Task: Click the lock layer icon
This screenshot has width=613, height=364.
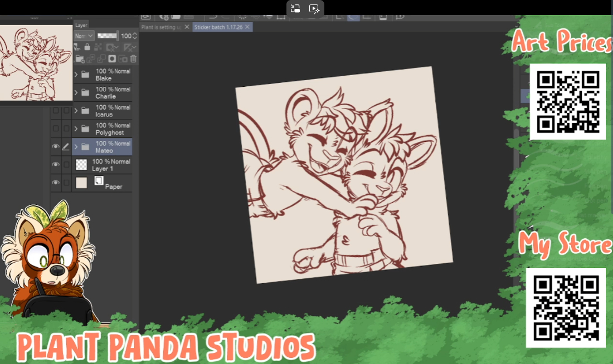Action: point(87,47)
